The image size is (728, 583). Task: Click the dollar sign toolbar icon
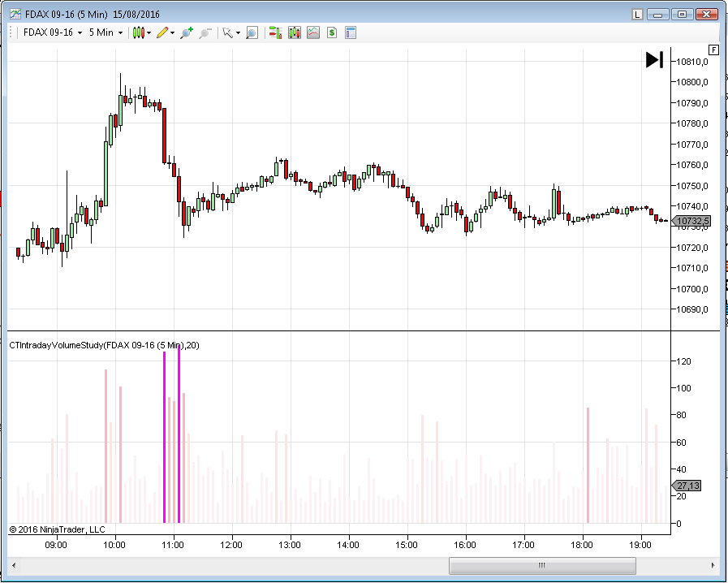tap(330, 32)
